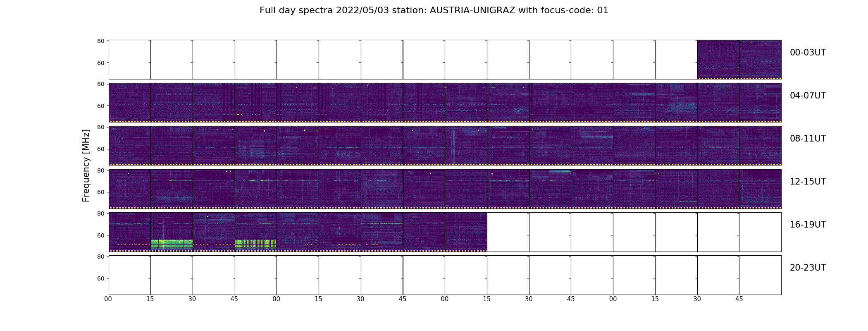Click the '12-15UT' row label
868x331 pixels.
808,182
